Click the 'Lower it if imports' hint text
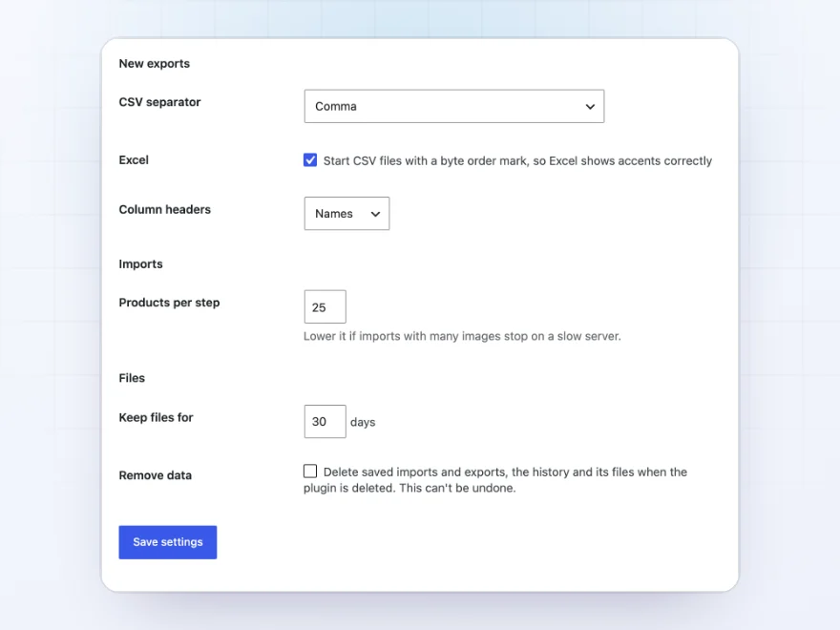Viewport: 840px width, 630px height. pos(462,336)
